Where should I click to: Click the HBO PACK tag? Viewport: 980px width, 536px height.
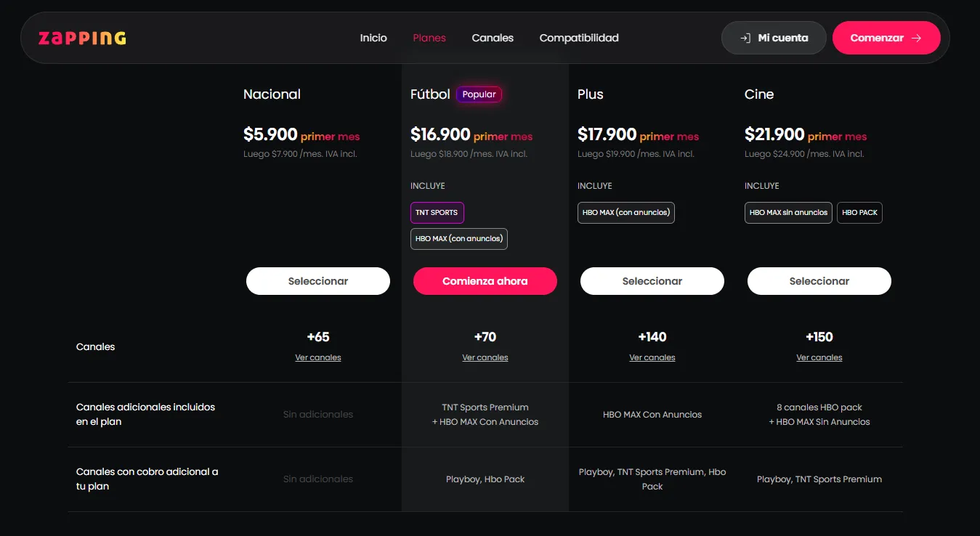point(859,213)
